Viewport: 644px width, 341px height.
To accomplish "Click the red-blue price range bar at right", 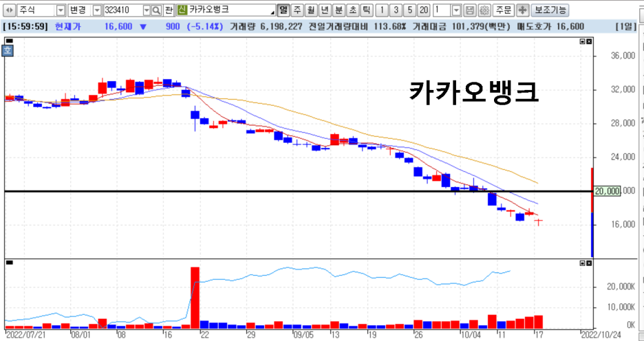I will tap(592, 212).
